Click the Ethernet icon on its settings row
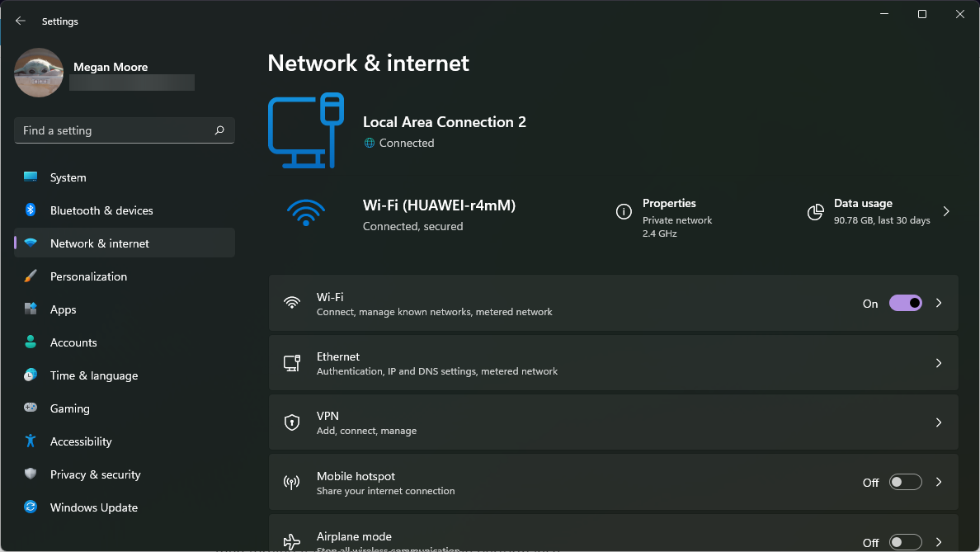The height and width of the screenshot is (552, 980). pos(292,362)
